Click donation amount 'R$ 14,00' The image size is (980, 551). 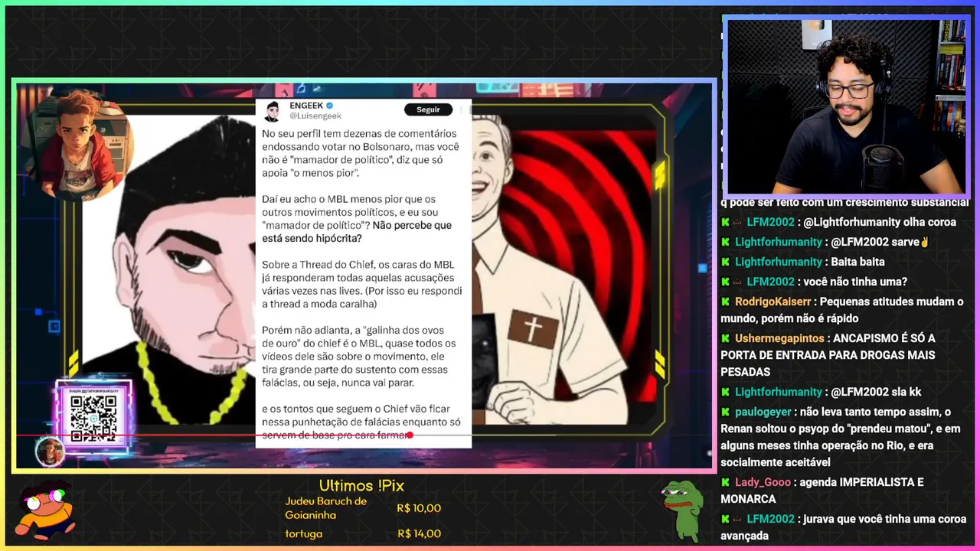pyautogui.click(x=419, y=534)
